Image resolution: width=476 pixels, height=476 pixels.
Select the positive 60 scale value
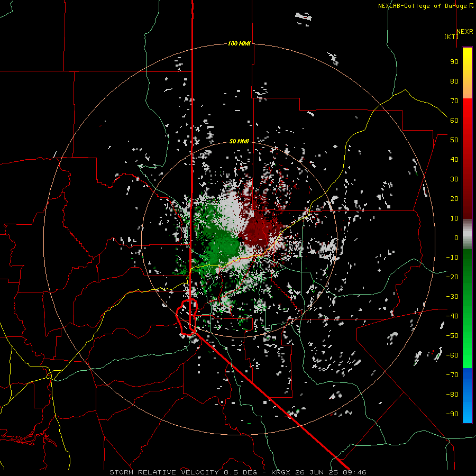click(x=454, y=120)
